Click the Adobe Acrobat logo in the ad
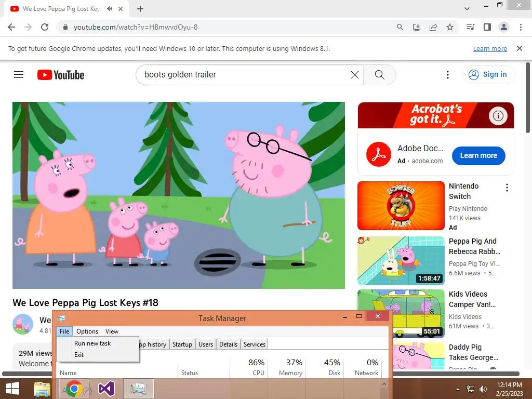The width and height of the screenshot is (532, 399). point(379,154)
